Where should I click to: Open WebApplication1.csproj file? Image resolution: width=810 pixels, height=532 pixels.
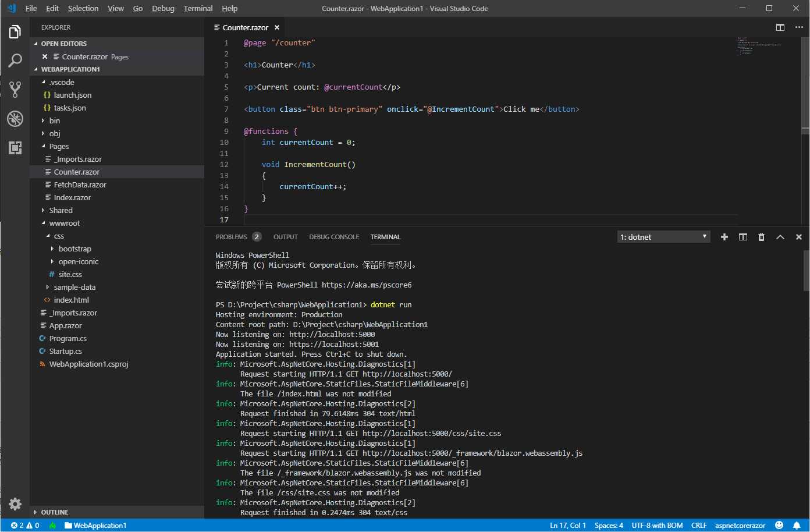click(117, 364)
